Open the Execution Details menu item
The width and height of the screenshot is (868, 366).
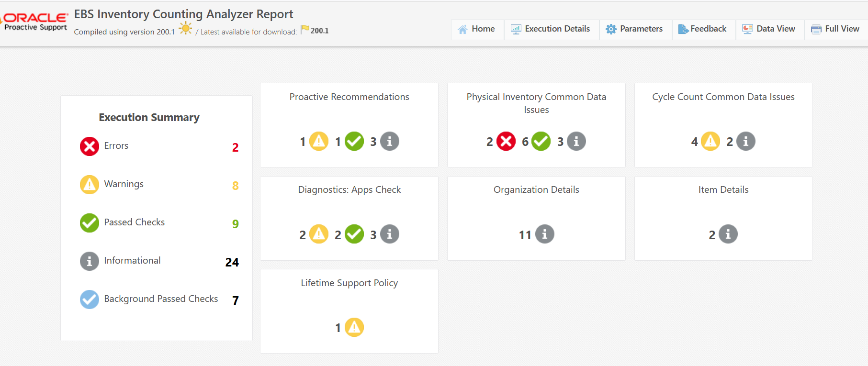[551, 29]
